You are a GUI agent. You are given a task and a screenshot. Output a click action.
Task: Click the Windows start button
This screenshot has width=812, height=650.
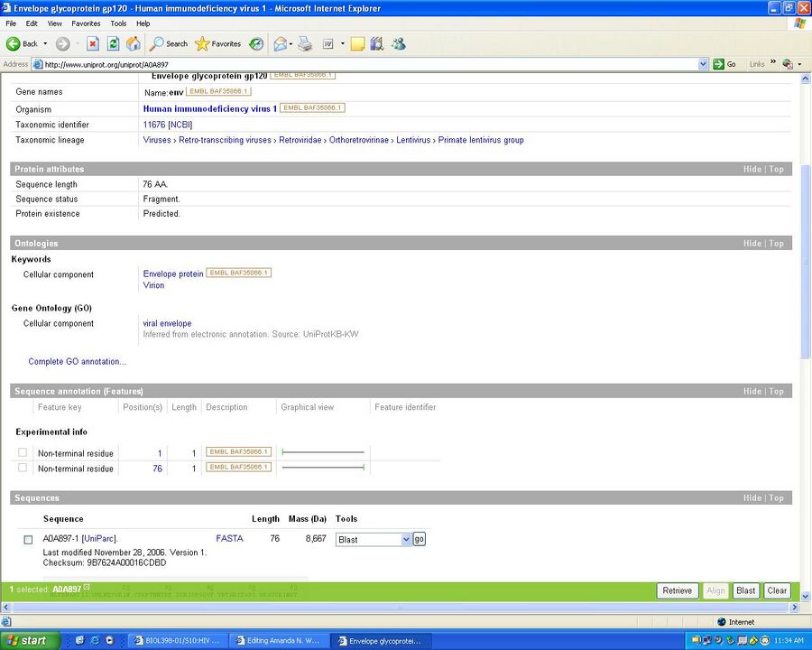tap(31, 640)
